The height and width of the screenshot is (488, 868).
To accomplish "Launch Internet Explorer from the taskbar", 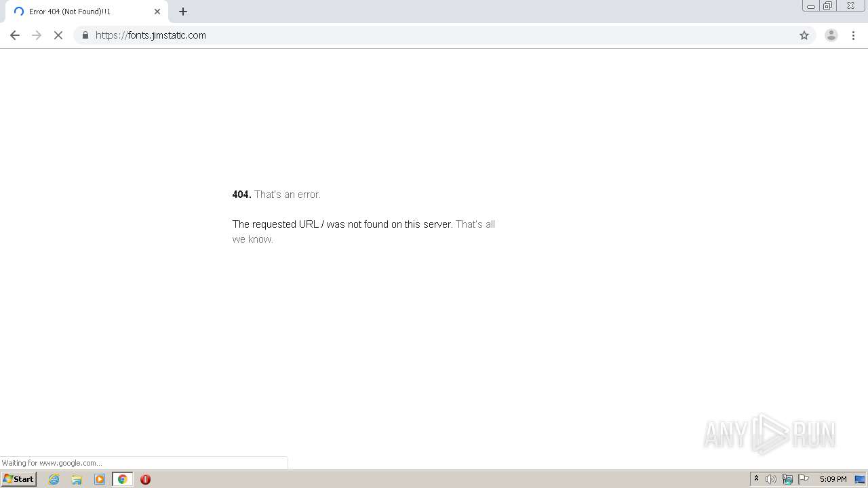I will point(54,479).
